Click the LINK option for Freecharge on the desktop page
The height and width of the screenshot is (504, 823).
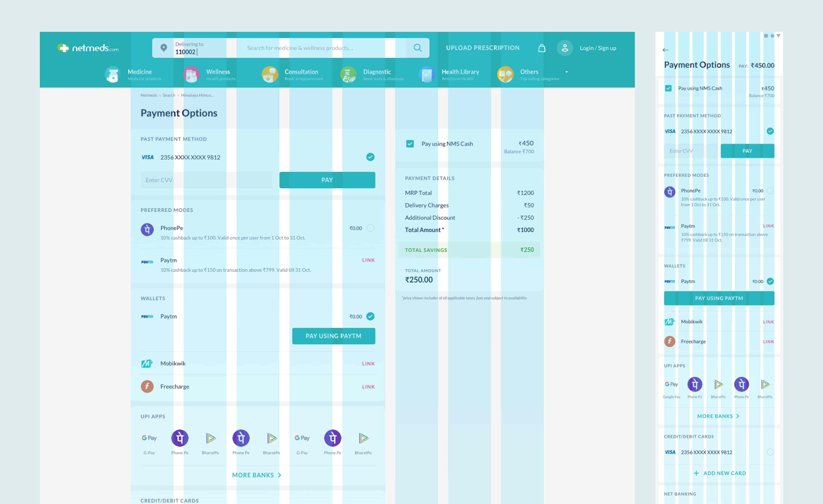[x=368, y=387]
